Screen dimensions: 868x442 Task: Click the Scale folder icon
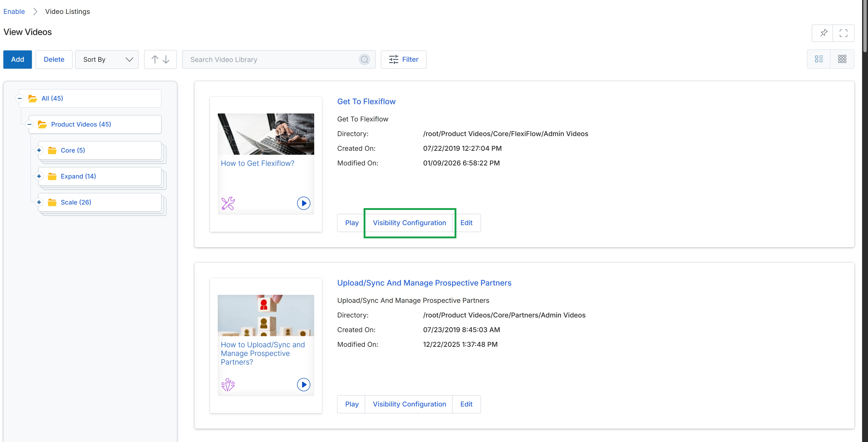click(x=52, y=202)
